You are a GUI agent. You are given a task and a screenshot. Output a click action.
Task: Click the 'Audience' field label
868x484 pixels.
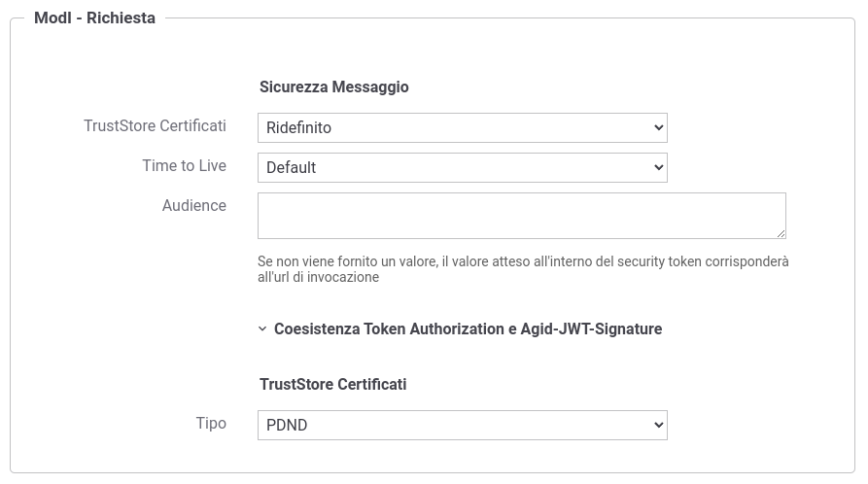pos(194,205)
